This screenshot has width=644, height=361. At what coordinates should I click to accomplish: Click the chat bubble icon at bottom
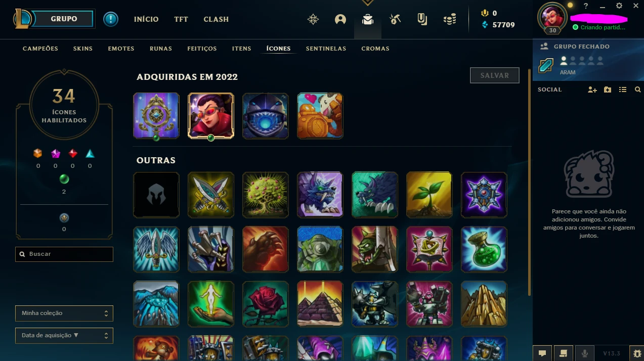pos(542,353)
